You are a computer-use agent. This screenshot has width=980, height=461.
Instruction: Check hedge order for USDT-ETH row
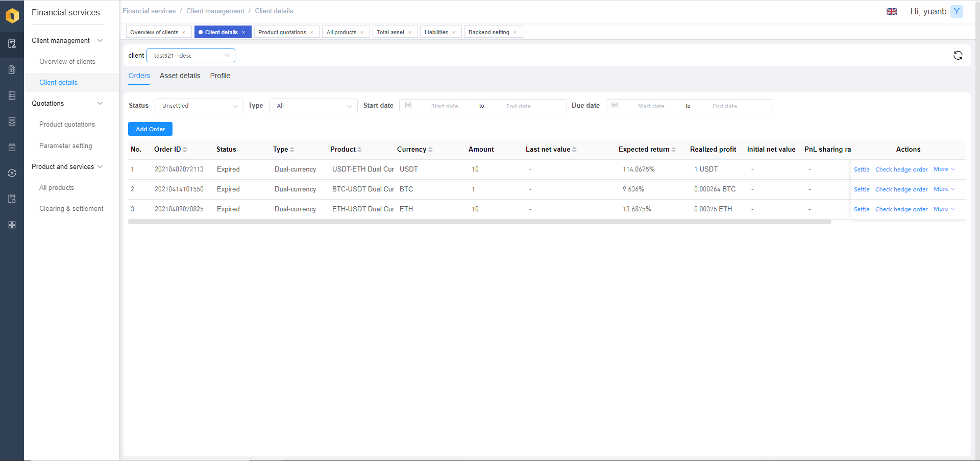[901, 169]
